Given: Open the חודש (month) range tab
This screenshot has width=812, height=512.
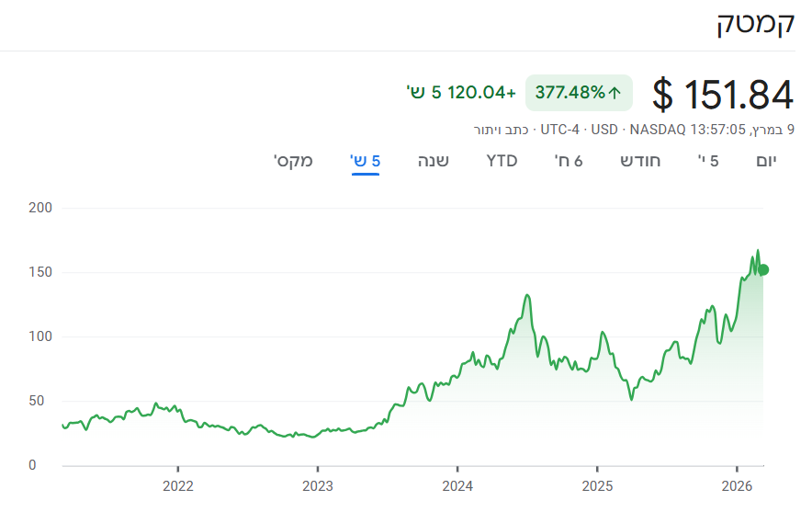Looking at the screenshot, I should click(x=640, y=161).
